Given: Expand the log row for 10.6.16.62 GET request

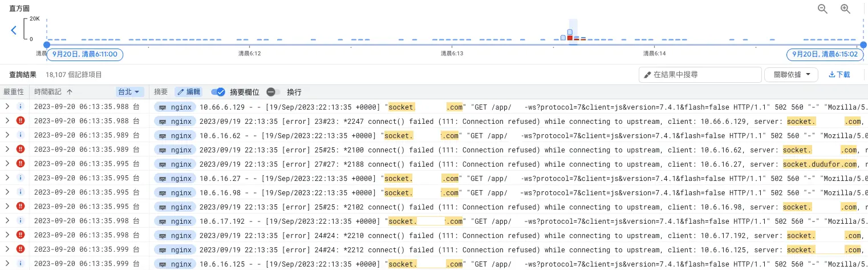Looking at the screenshot, I should [7, 135].
